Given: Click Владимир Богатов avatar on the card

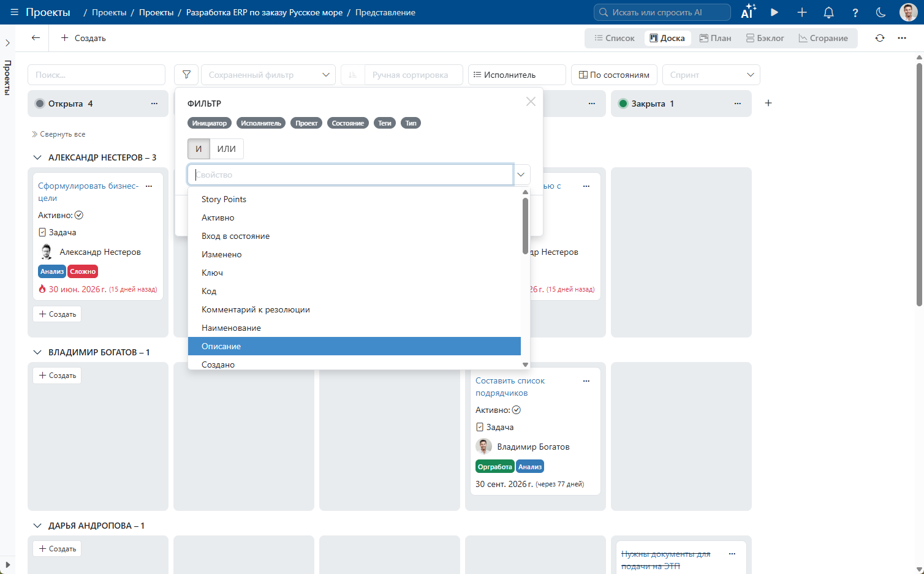Looking at the screenshot, I should (484, 447).
